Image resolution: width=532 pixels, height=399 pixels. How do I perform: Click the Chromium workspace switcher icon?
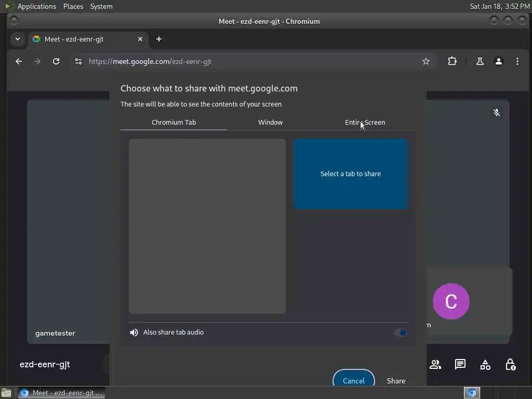click(472, 393)
